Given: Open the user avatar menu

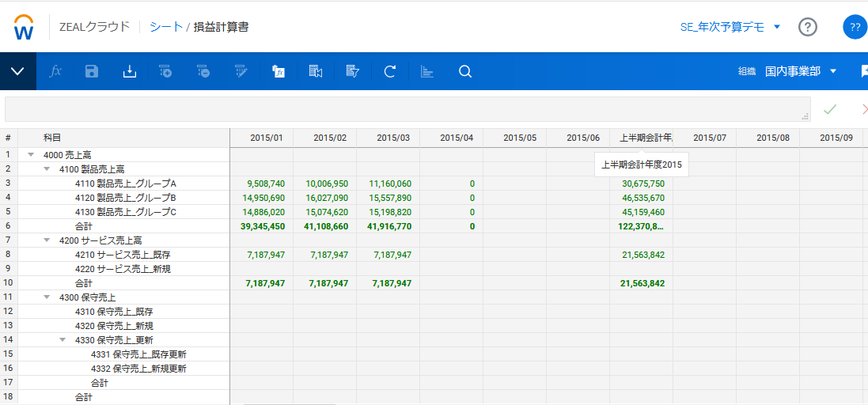Looking at the screenshot, I should [x=855, y=27].
